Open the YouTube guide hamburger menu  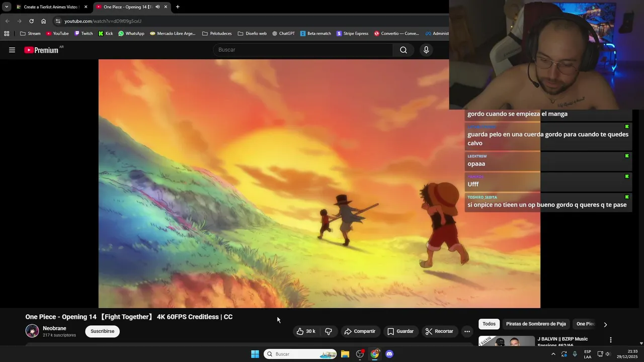[12, 50]
